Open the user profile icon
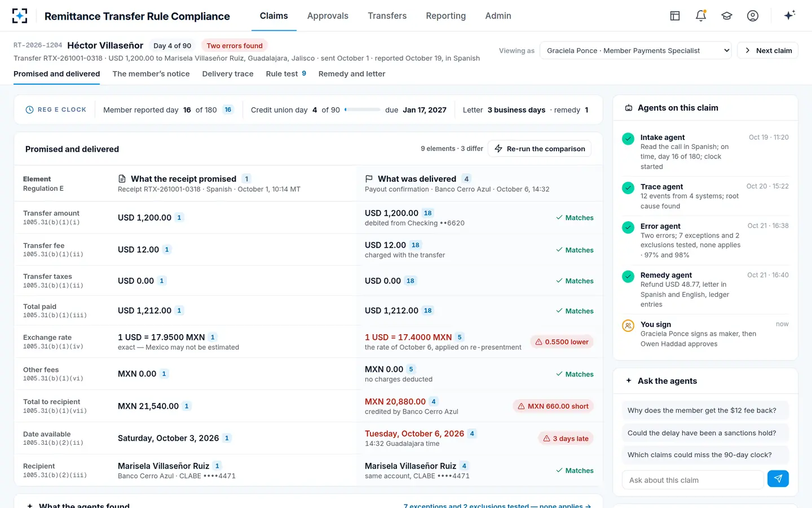Screen dimensions: 812x508 click(753, 16)
